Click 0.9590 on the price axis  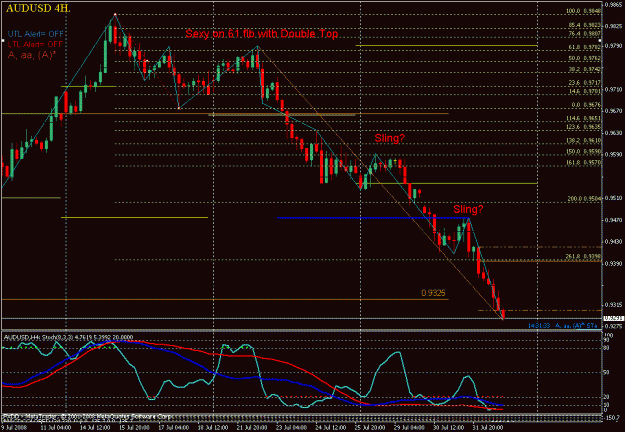click(613, 154)
